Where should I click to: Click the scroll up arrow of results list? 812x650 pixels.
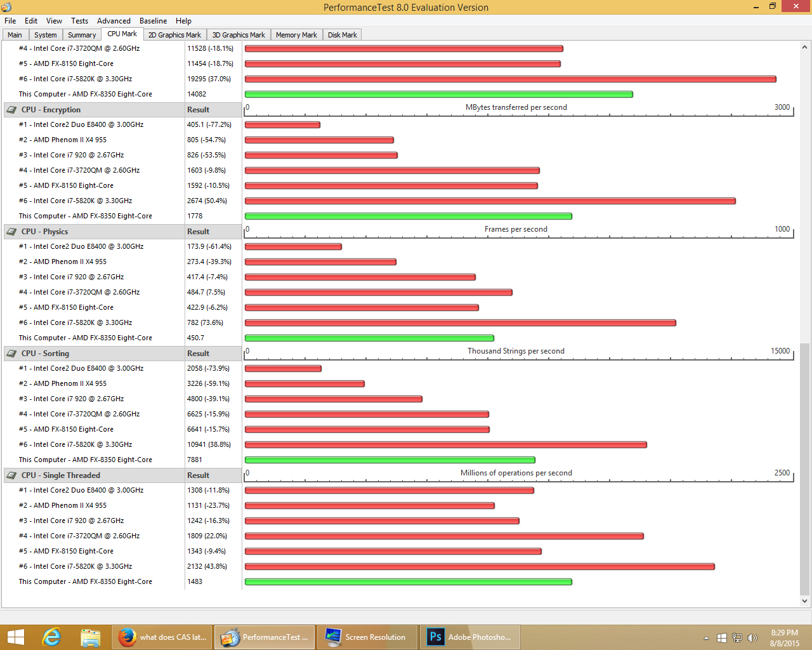[x=804, y=47]
